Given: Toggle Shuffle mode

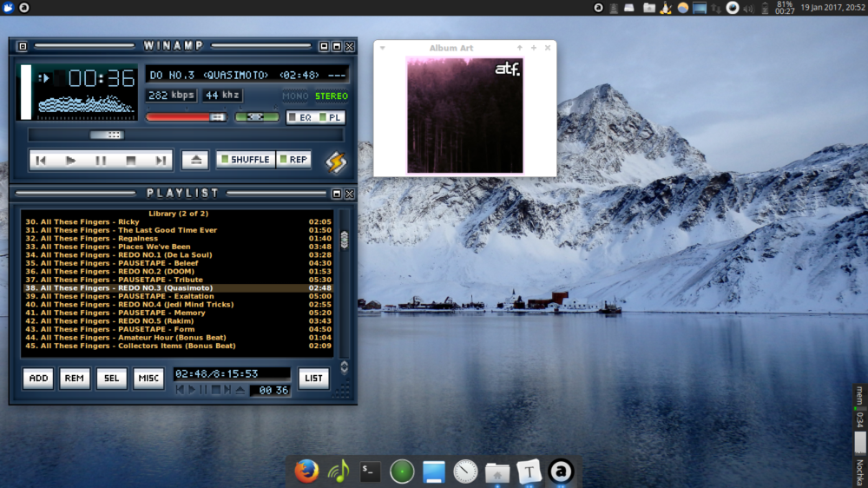Looking at the screenshot, I should click(x=246, y=160).
